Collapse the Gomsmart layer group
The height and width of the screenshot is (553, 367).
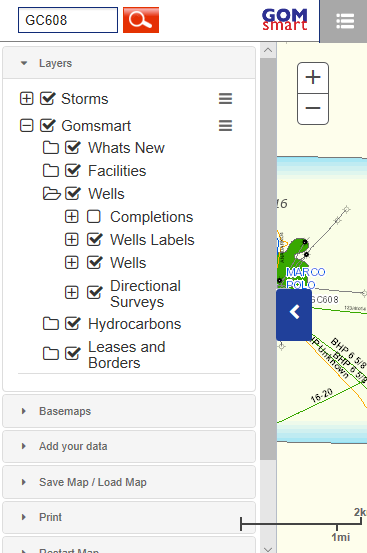26,126
